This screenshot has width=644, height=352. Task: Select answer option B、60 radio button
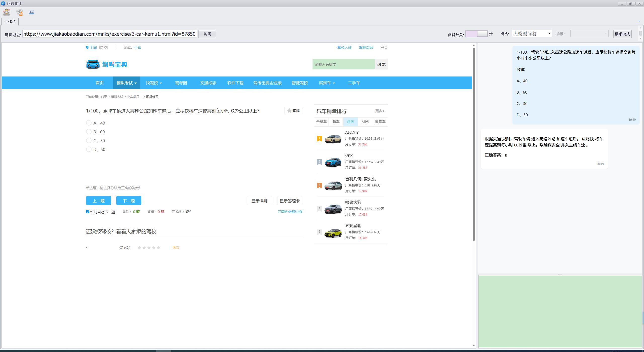click(89, 132)
